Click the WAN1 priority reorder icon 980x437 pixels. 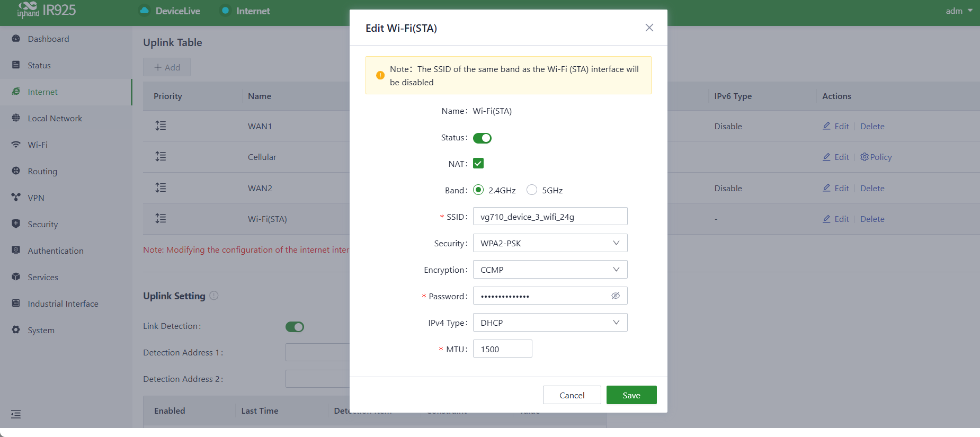[161, 126]
